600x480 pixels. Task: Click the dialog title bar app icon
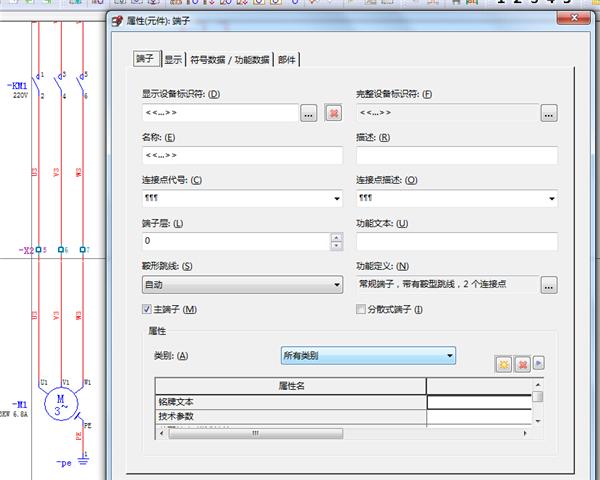click(116, 20)
